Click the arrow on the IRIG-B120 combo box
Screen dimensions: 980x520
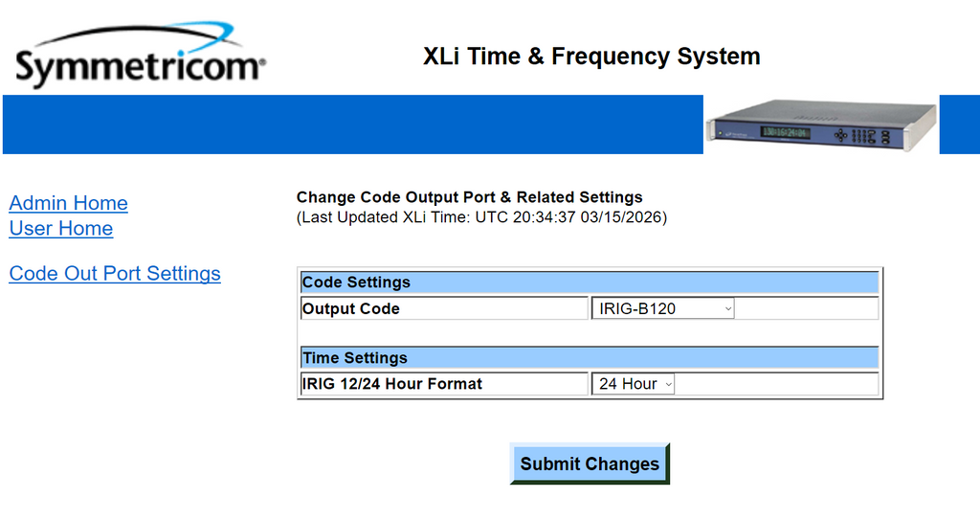[727, 308]
